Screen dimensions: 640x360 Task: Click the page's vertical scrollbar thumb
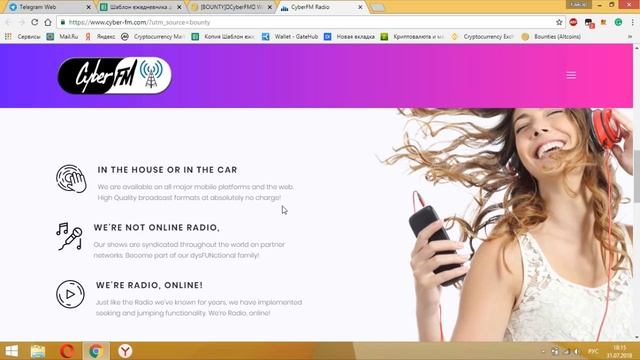(x=636, y=176)
